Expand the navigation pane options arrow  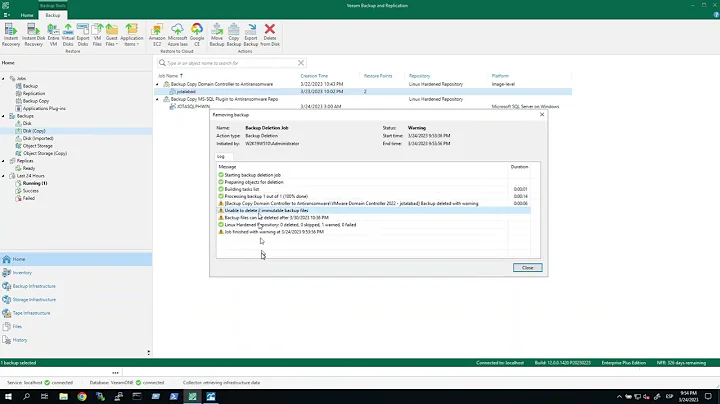148,353
